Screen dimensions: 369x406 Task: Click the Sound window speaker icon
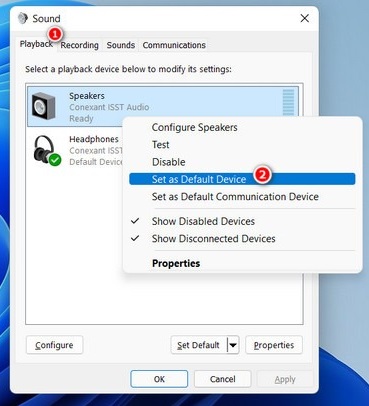pos(23,18)
